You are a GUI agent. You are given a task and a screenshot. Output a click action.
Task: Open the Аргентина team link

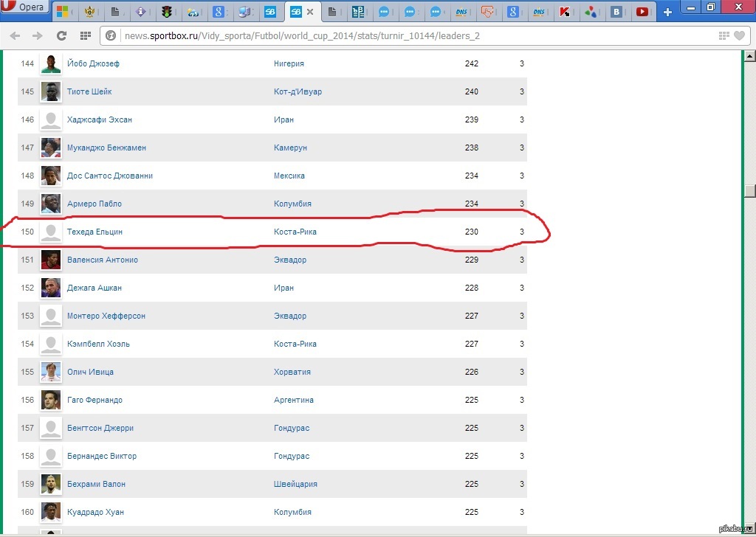(x=294, y=400)
